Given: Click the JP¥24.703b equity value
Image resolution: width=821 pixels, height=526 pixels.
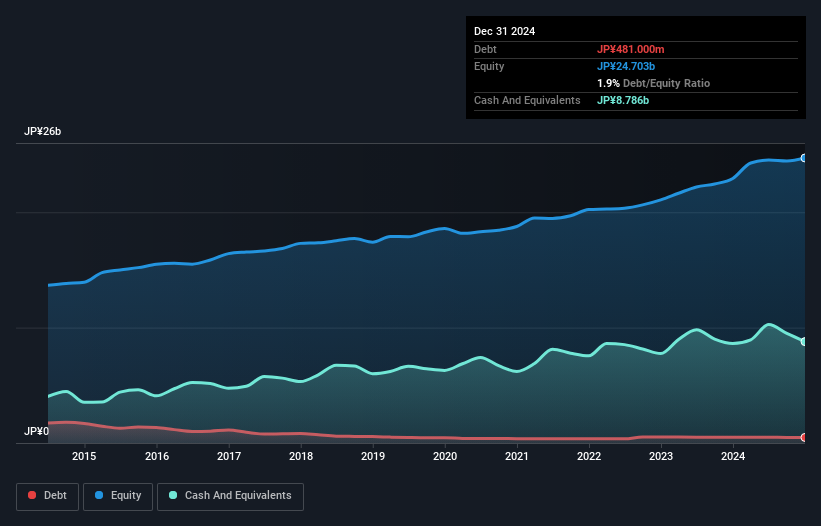Looking at the screenshot, I should pyautogui.click(x=626, y=66).
